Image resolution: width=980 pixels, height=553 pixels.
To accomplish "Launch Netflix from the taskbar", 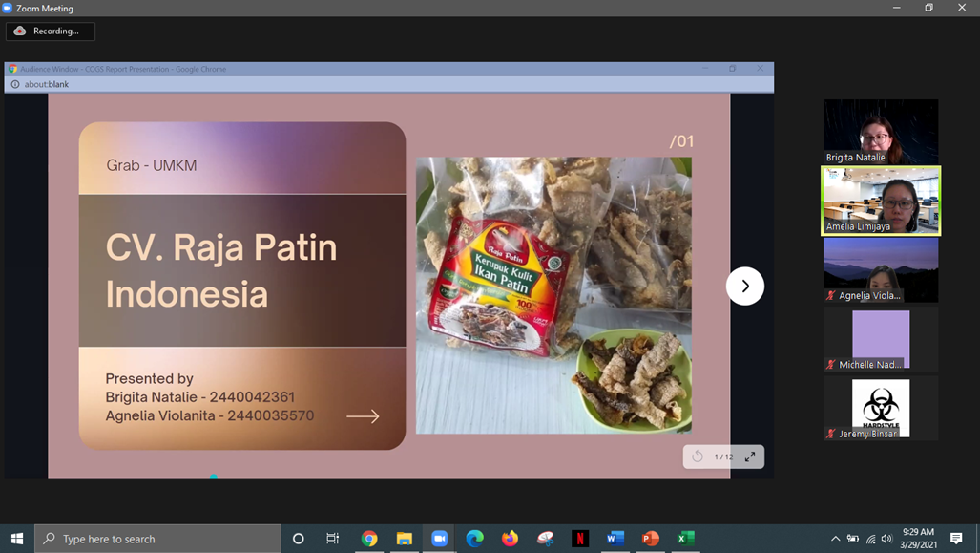I will tap(580, 539).
